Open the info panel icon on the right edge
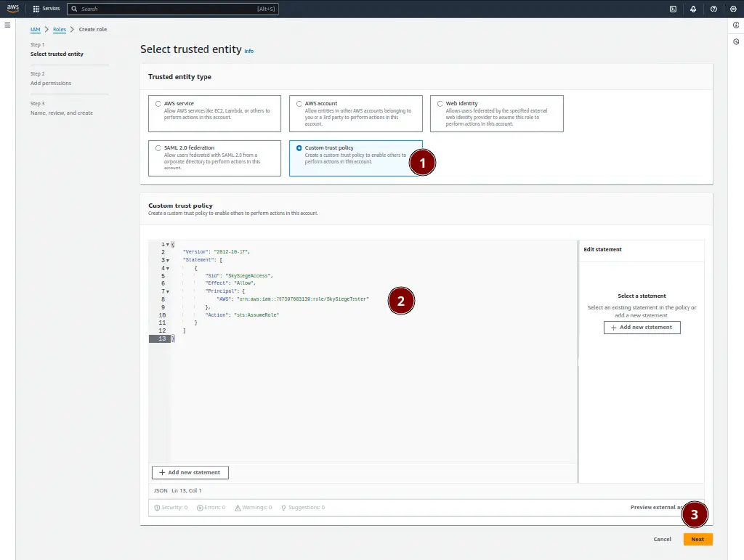The height and width of the screenshot is (560, 744). coord(736,25)
